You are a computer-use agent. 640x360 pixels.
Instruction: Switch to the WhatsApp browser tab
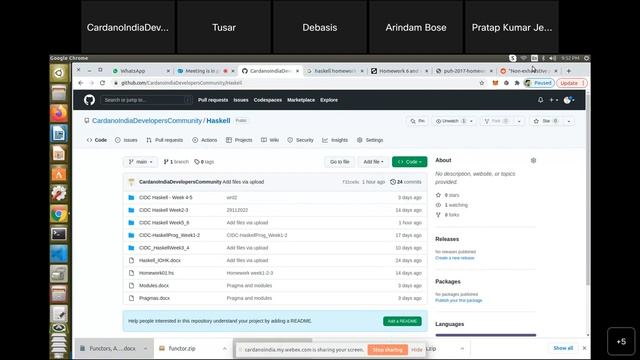pyautogui.click(x=141, y=71)
